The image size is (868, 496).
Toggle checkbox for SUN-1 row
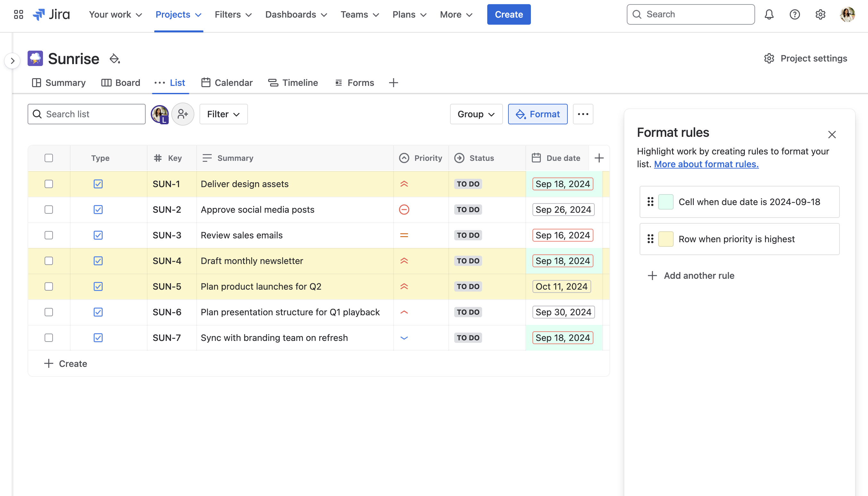click(x=49, y=184)
